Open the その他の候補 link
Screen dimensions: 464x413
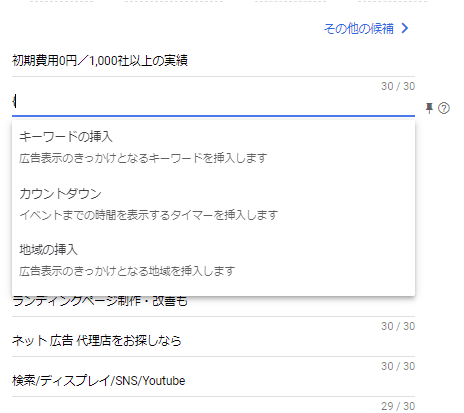coord(359,29)
